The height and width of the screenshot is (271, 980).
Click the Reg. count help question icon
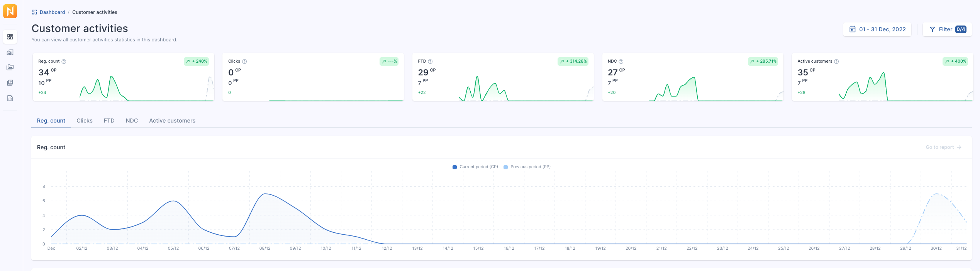click(x=64, y=61)
